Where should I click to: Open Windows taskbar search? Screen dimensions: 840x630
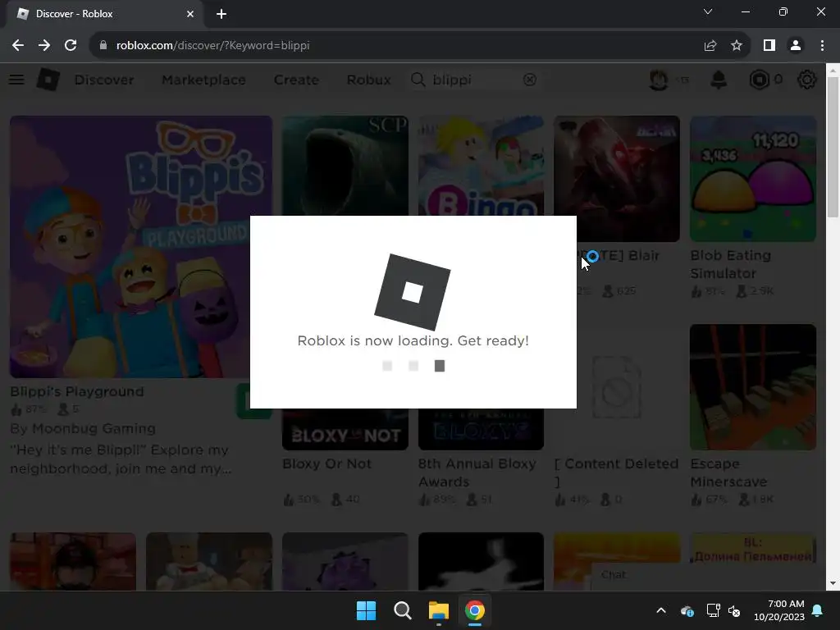pyautogui.click(x=402, y=610)
